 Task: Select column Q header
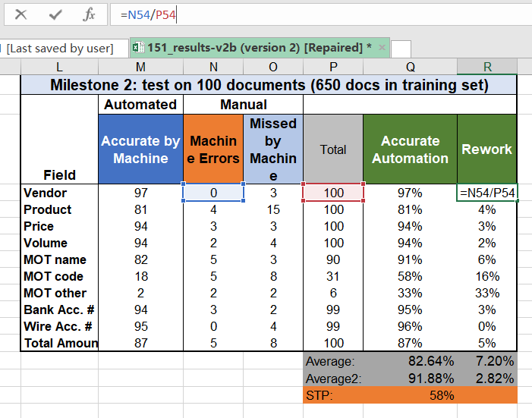(411, 67)
